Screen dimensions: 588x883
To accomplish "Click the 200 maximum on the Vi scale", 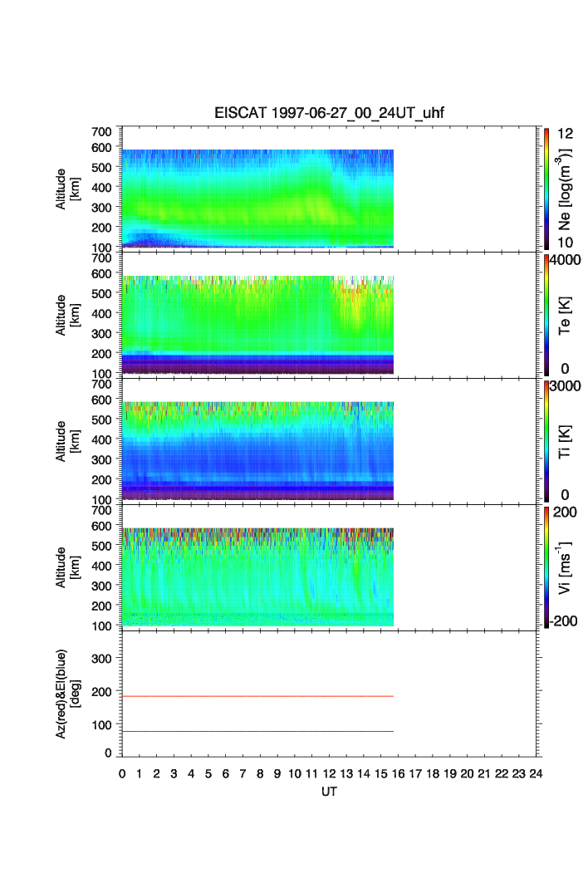I will [565, 512].
